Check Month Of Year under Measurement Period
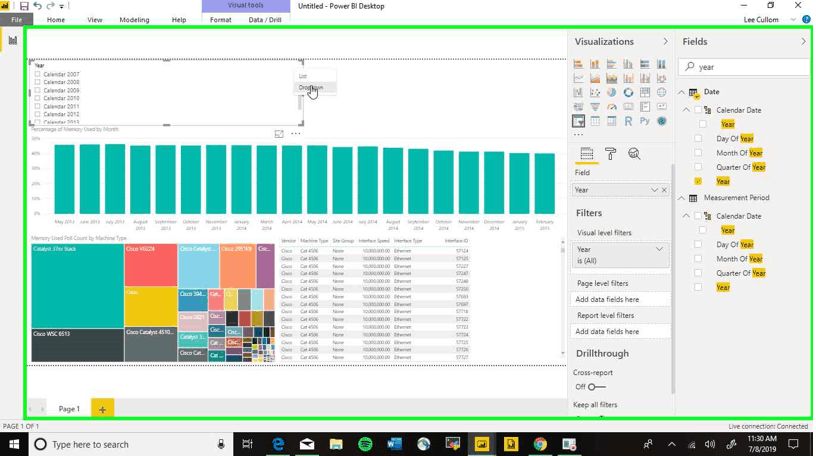Image resolution: width=816 pixels, height=457 pixels. [698, 259]
